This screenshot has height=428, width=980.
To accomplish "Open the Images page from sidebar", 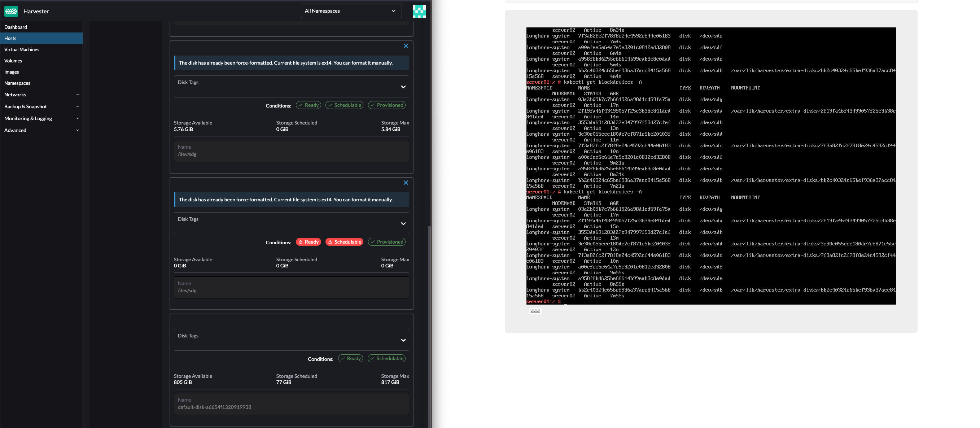I will click(x=12, y=71).
